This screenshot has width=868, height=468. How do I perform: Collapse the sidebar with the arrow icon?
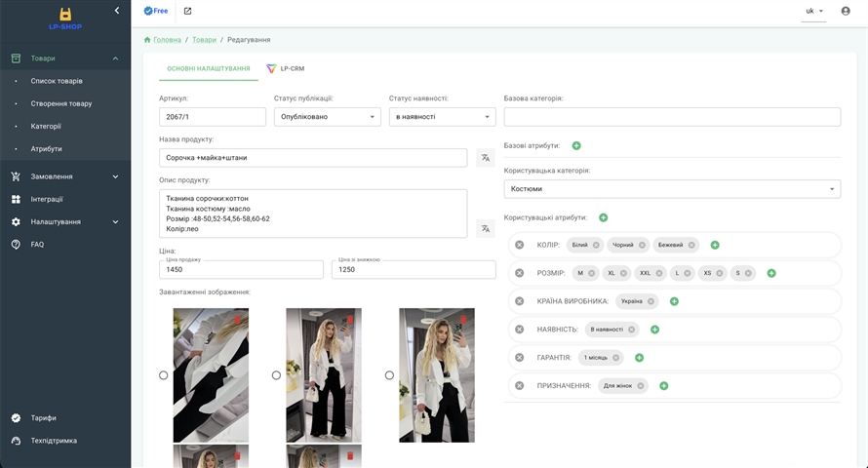(x=117, y=11)
